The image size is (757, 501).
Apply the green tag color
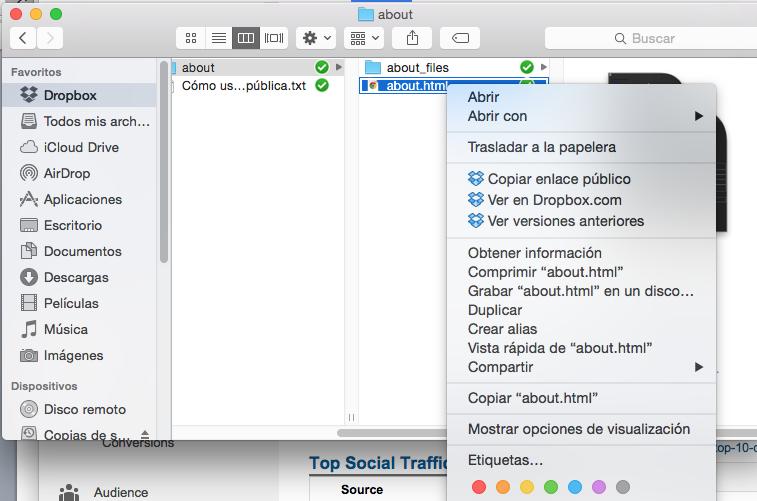(x=551, y=487)
